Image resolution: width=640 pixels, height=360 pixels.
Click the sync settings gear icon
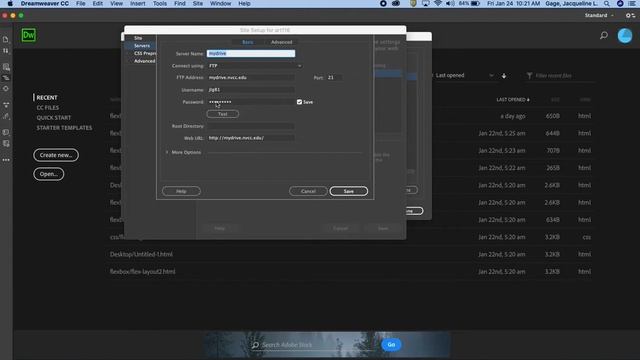pos(630,16)
